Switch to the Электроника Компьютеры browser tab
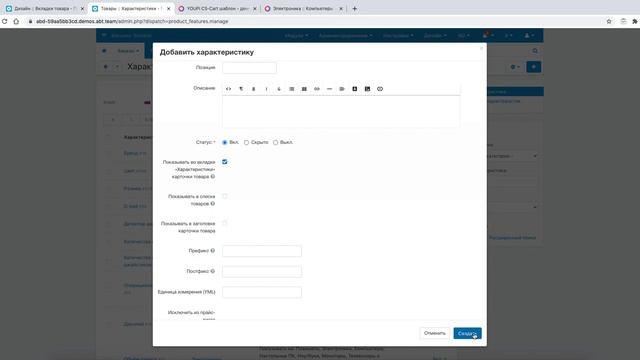 302,9
